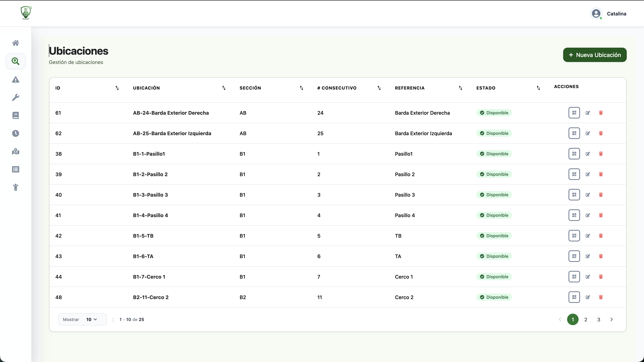Go to page 3
644x362 pixels.
(x=599, y=320)
